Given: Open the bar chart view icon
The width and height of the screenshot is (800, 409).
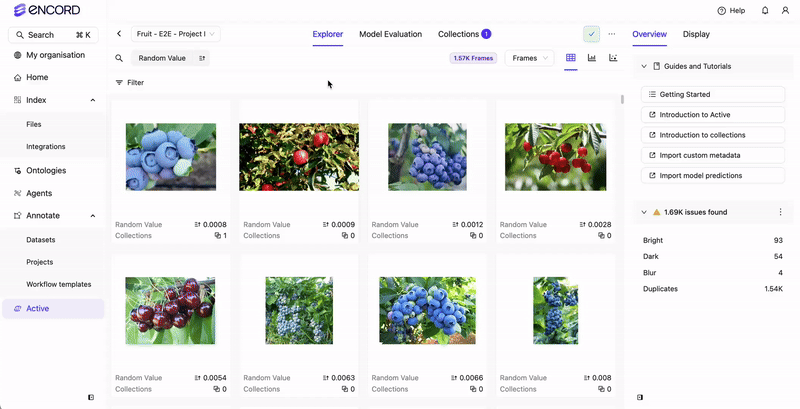Looking at the screenshot, I should (592, 58).
